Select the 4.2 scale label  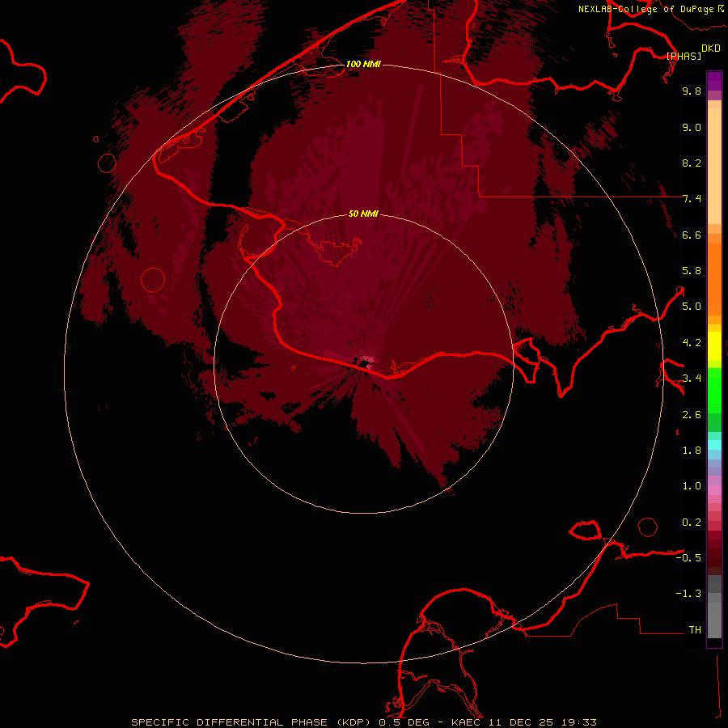pos(692,343)
